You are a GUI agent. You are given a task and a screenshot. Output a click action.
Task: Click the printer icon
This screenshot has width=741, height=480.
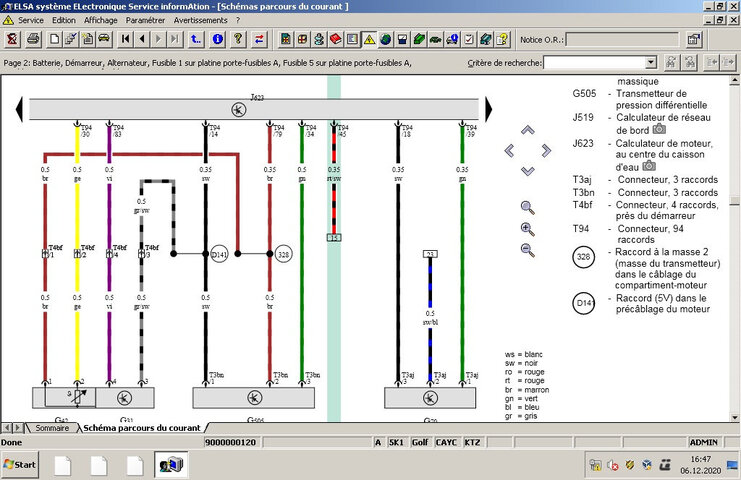[x=33, y=39]
